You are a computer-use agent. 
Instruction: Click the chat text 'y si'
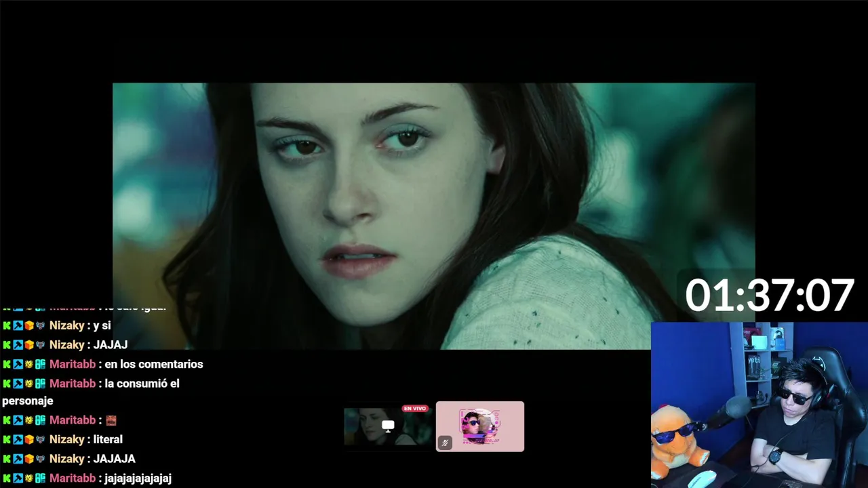tap(102, 325)
